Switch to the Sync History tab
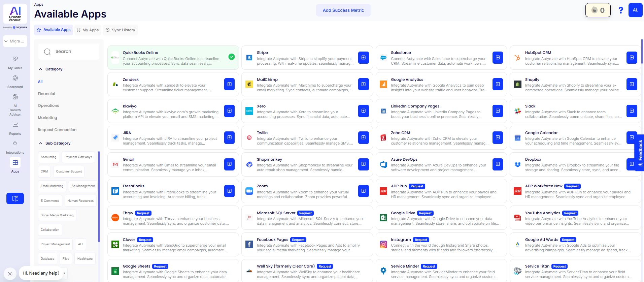This screenshot has height=282, width=644. pos(120,30)
